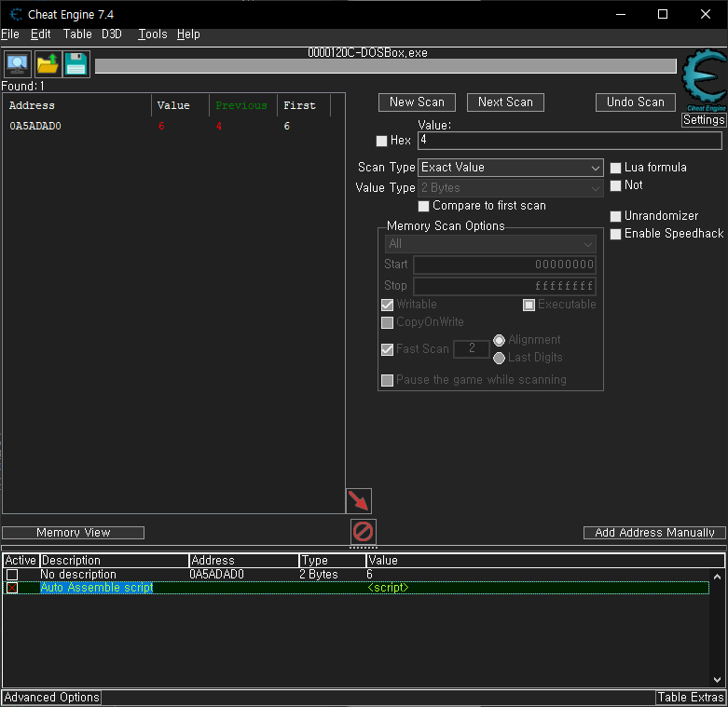
Task: Click the address list scroll down arrow
Action: coord(718,680)
